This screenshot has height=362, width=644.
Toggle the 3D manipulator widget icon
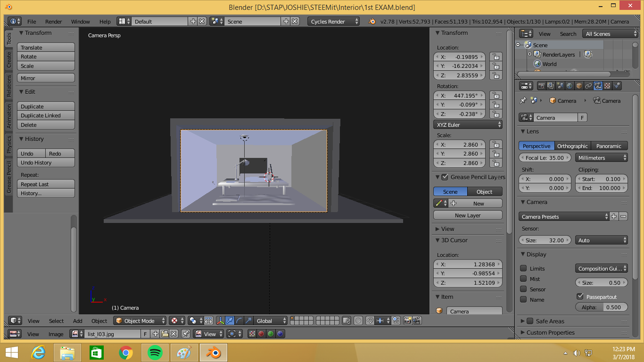220,321
